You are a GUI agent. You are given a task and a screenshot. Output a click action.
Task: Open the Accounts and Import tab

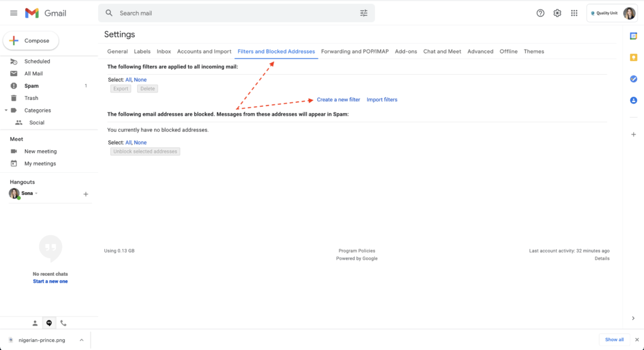[x=204, y=52]
